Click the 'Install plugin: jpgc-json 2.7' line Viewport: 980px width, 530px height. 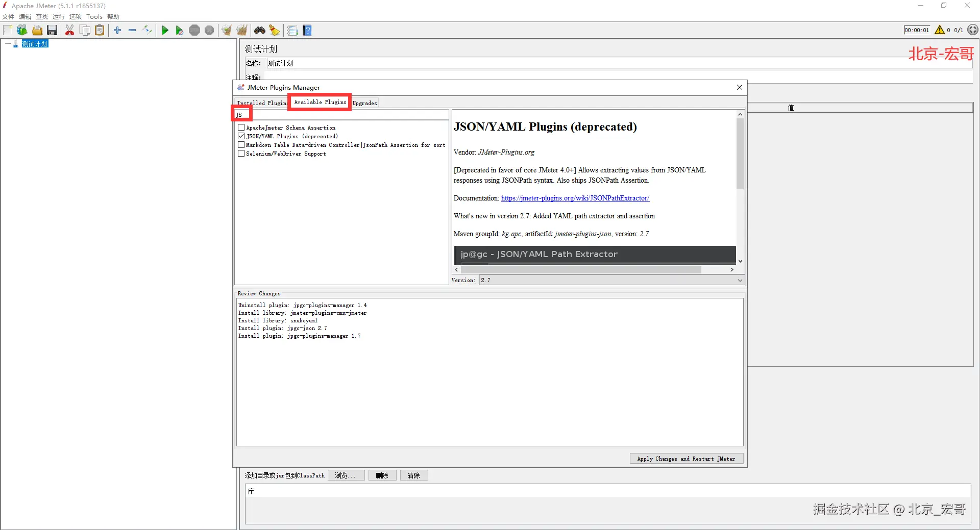tap(282, 328)
